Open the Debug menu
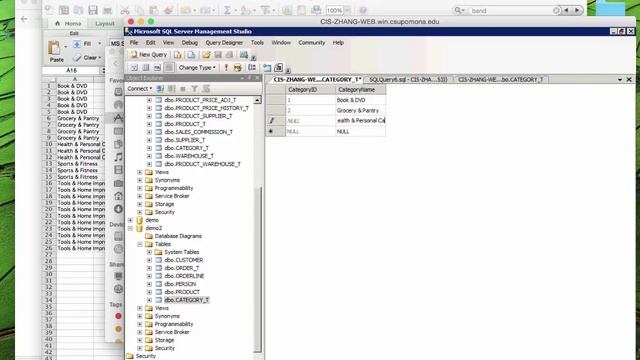Screen dimensions: 640x360 click(189, 42)
